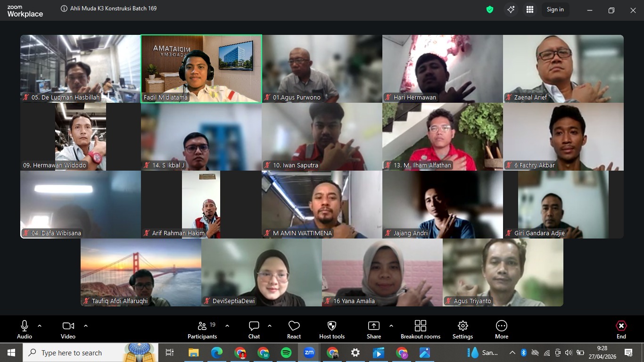644x362 pixels.
Task: Click the Sign in button
Action: pos(555,9)
